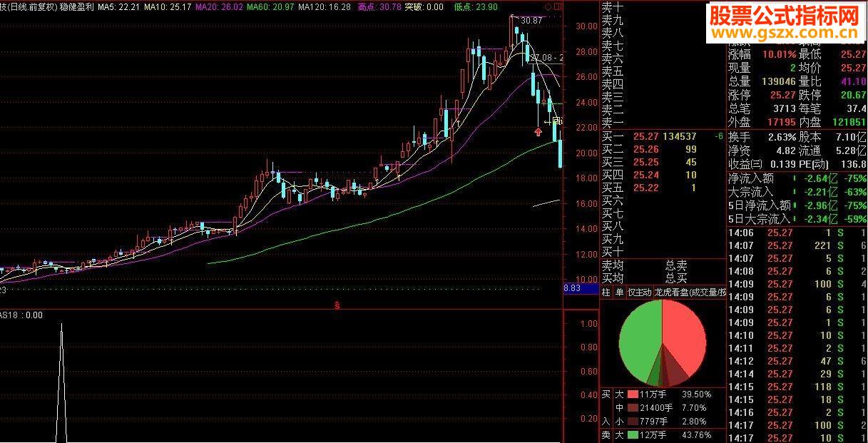Click the MA10: 25.17 label
Viewport: 868px width, 443px height.
coord(168,6)
